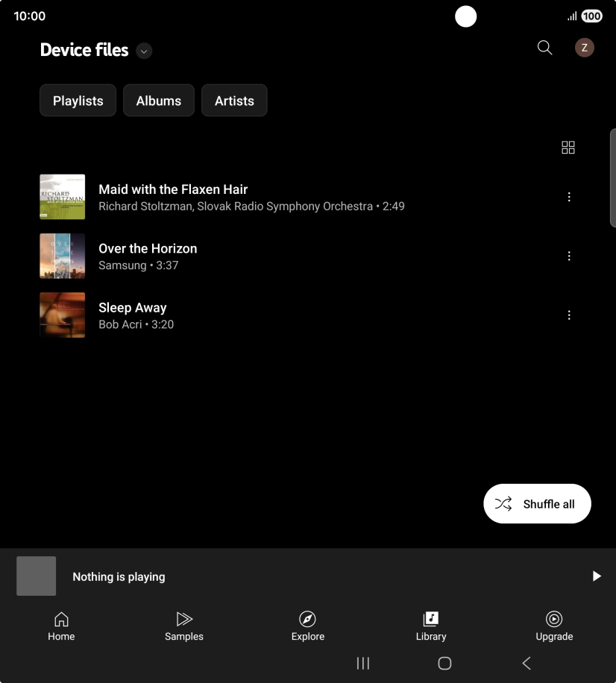Tap the Sleep Away album artwork

(62, 315)
